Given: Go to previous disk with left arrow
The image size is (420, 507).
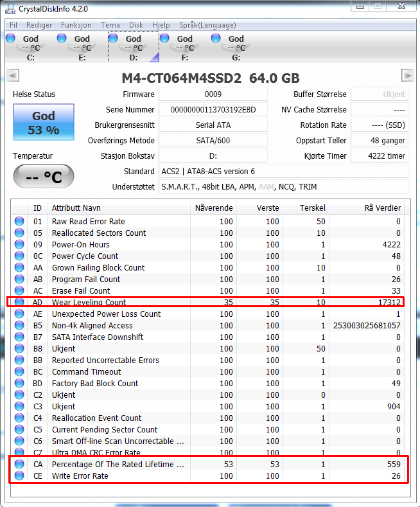Looking at the screenshot, I should (13, 75).
